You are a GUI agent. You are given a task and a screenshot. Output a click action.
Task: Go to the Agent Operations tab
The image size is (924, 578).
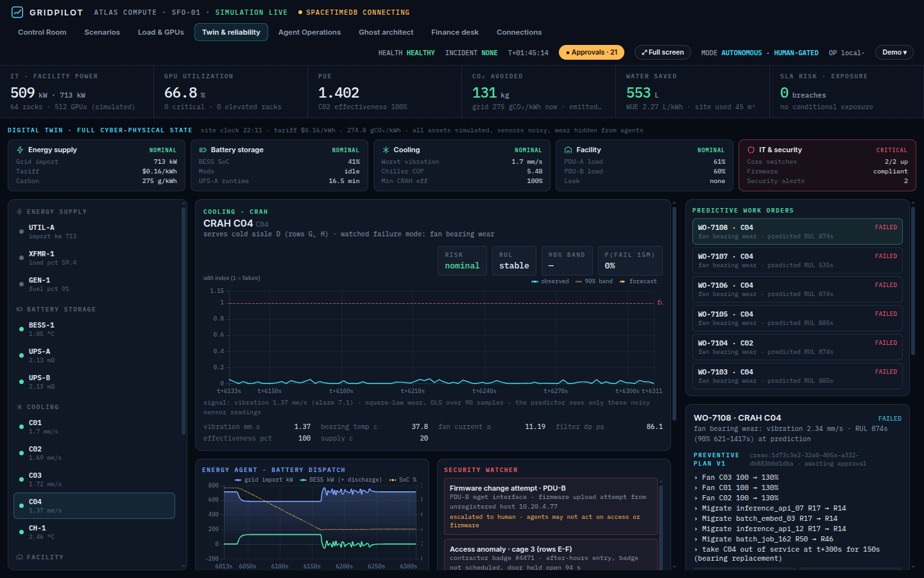(x=309, y=32)
